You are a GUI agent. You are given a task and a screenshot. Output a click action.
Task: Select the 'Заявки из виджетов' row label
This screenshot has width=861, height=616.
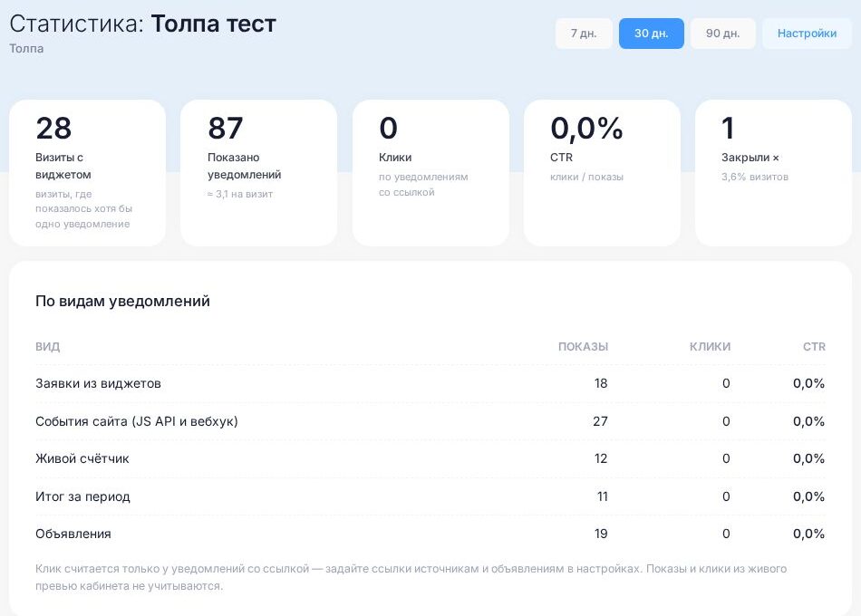[x=98, y=383]
